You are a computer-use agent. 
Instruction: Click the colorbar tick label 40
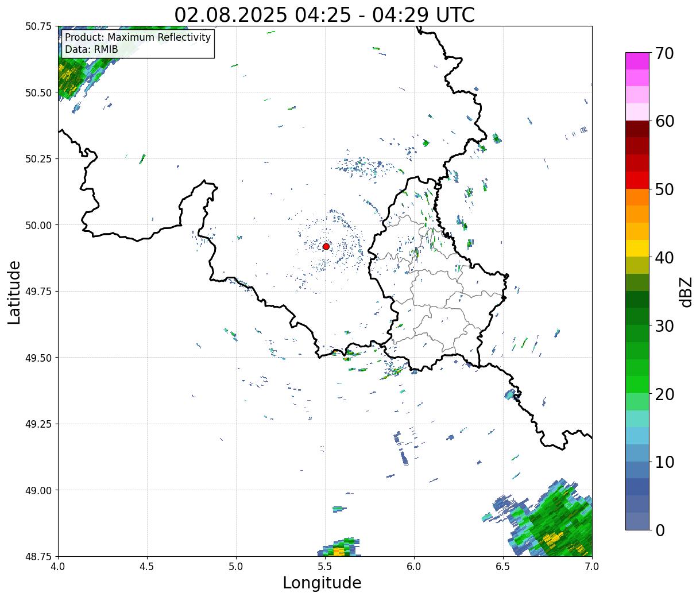(x=664, y=258)
